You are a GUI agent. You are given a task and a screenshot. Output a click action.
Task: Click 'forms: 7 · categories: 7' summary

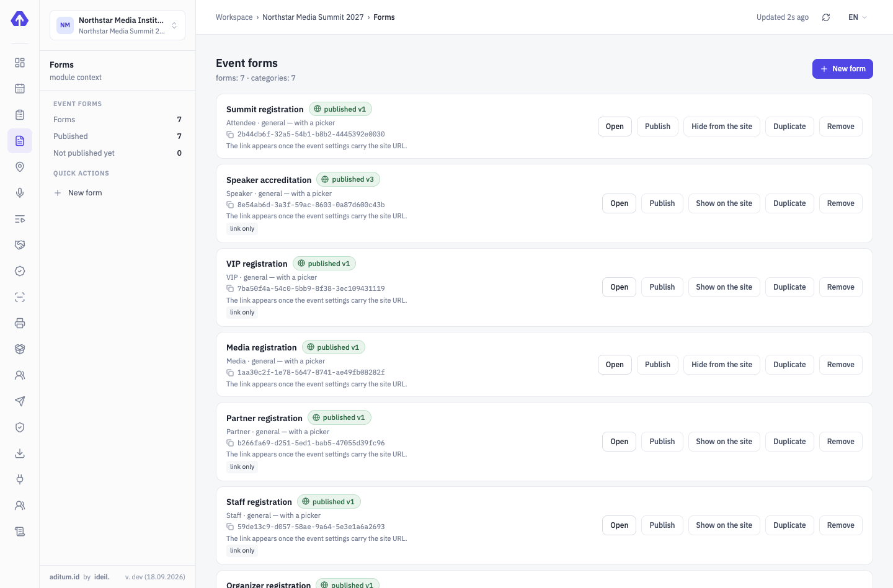point(255,78)
